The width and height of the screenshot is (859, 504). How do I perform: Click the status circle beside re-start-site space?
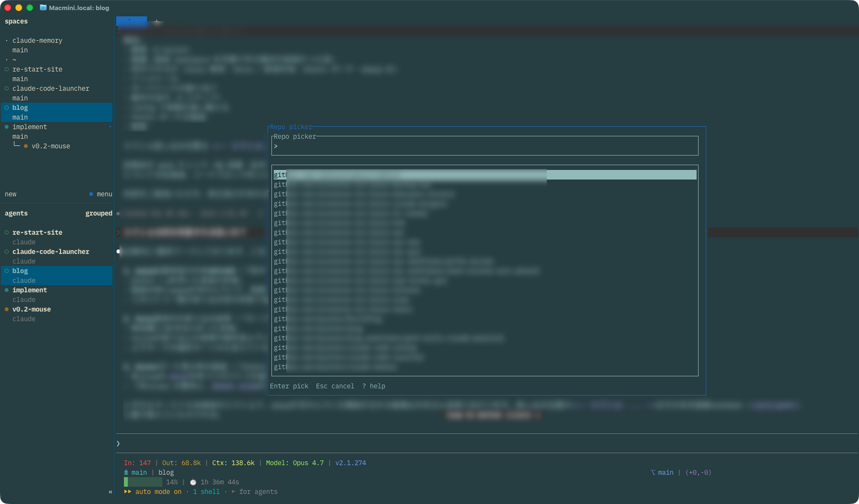point(7,69)
